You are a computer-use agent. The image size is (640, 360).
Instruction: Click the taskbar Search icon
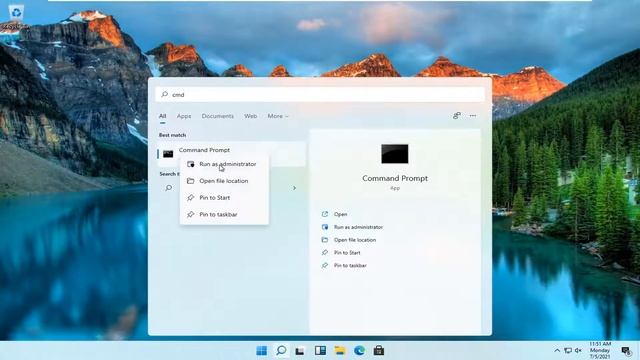click(x=281, y=351)
